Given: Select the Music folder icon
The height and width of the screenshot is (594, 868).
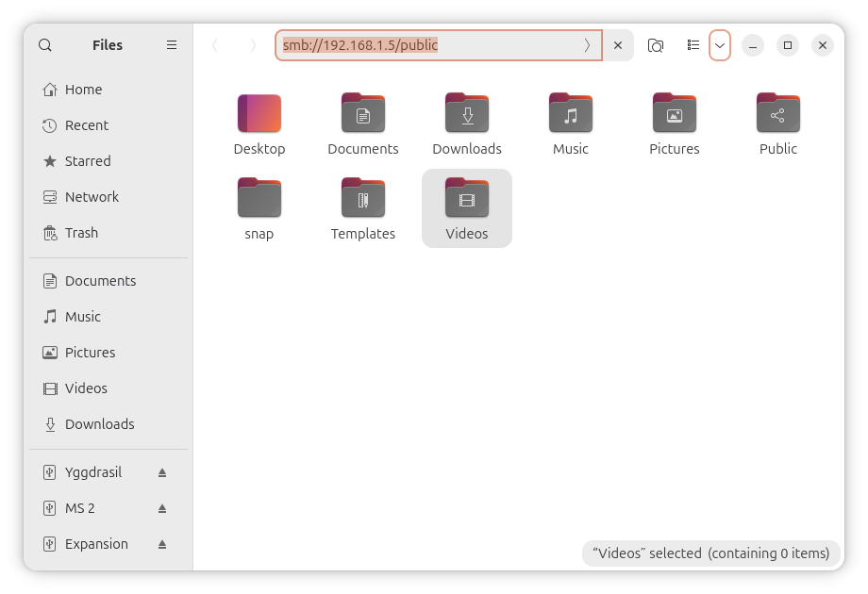Looking at the screenshot, I should 571,115.
